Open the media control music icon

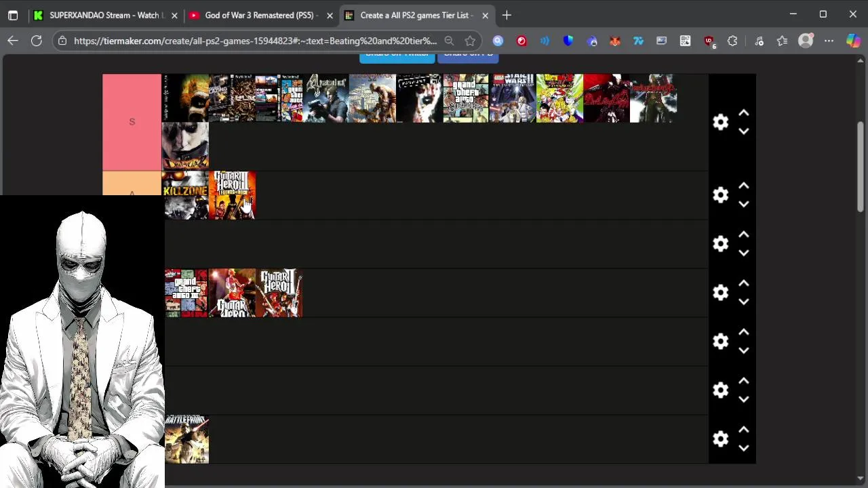point(759,41)
